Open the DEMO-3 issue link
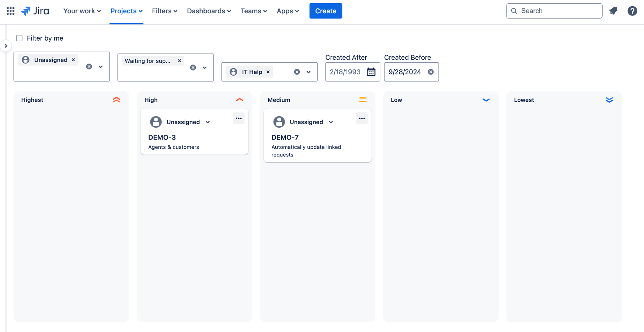The height and width of the screenshot is (332, 644). click(162, 137)
